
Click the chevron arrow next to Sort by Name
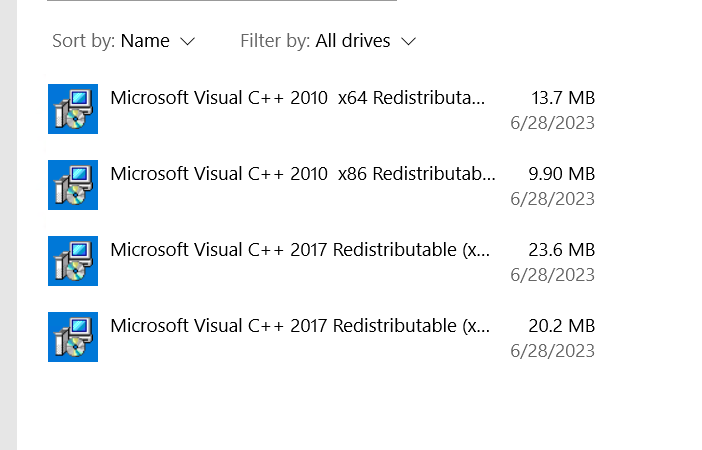[187, 42]
